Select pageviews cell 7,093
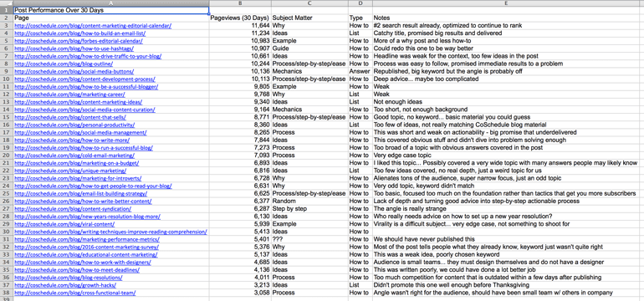 click(x=240, y=156)
